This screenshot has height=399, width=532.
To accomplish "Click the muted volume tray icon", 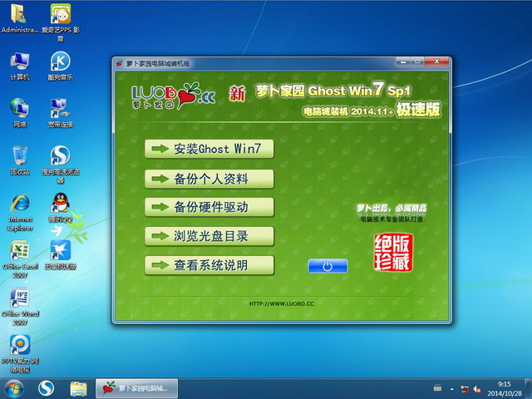I will (477, 389).
